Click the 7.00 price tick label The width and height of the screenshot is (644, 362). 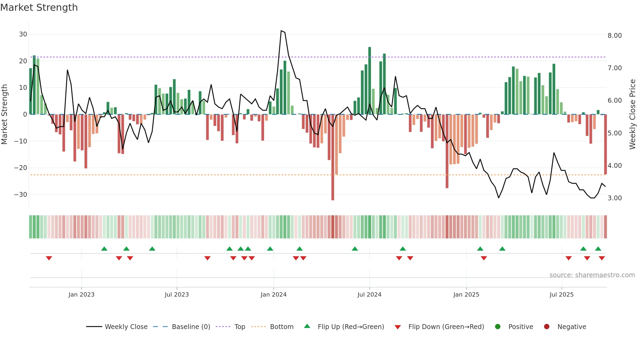pyautogui.click(x=615, y=68)
